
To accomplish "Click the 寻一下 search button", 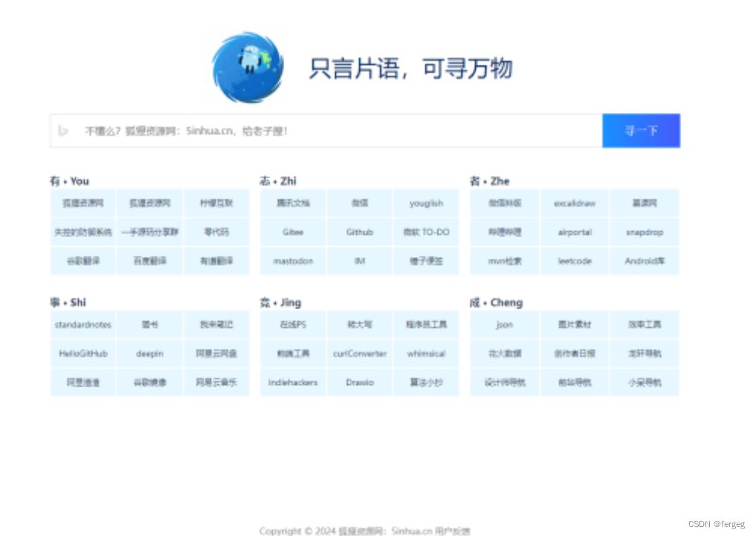I will coord(641,130).
